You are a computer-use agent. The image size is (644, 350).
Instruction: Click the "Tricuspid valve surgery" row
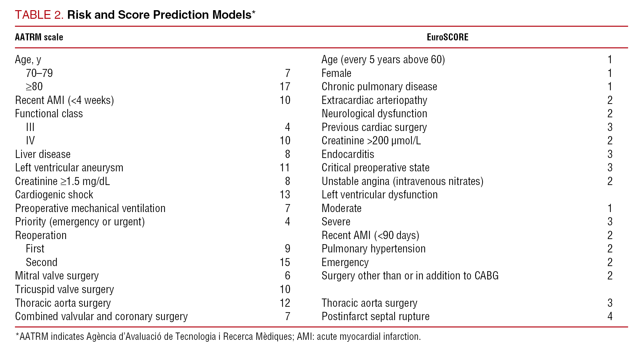64,289
